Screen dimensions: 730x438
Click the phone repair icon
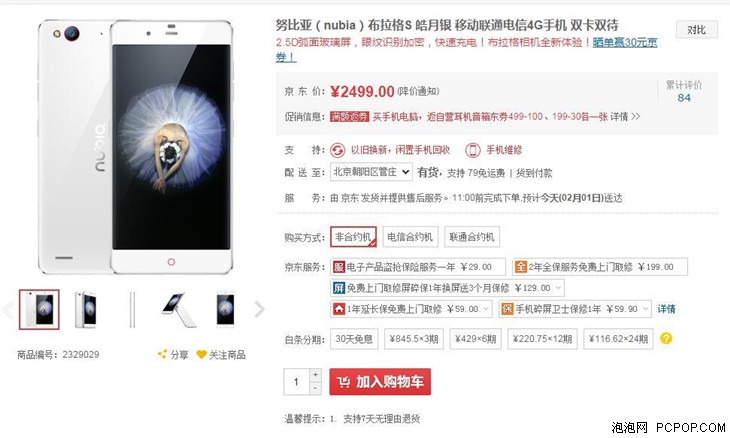(x=473, y=150)
